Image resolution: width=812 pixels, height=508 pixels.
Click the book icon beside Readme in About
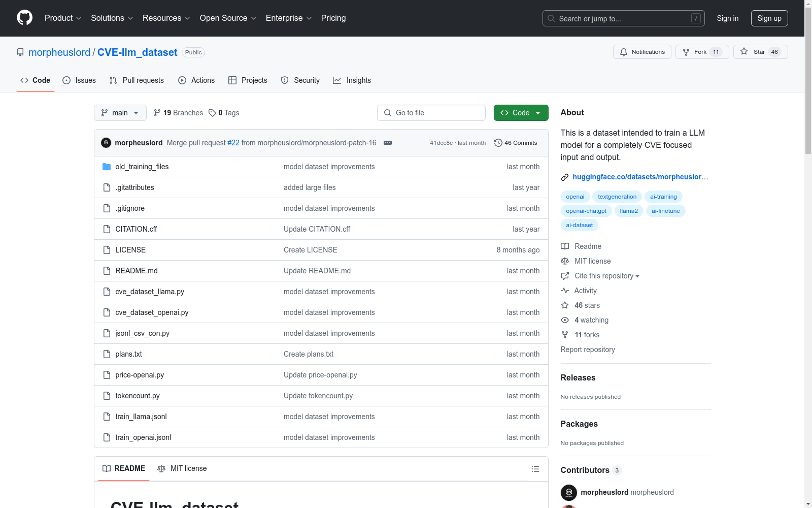(x=565, y=246)
